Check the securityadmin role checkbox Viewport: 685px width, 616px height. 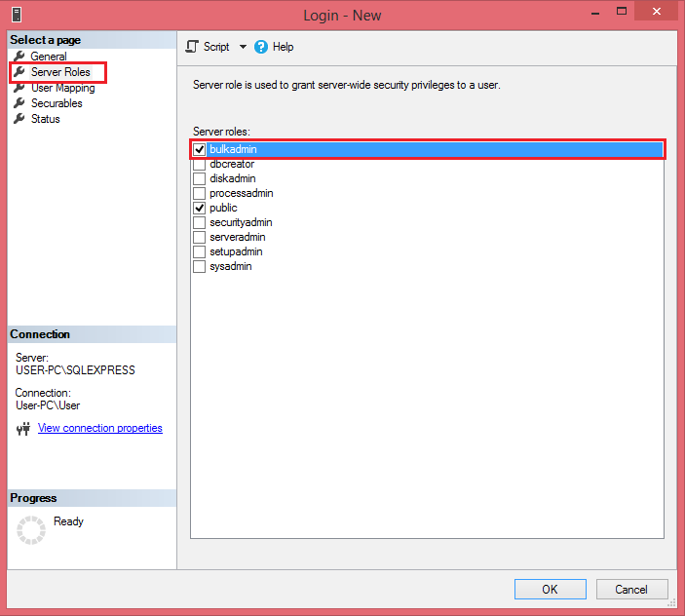pyautogui.click(x=200, y=222)
